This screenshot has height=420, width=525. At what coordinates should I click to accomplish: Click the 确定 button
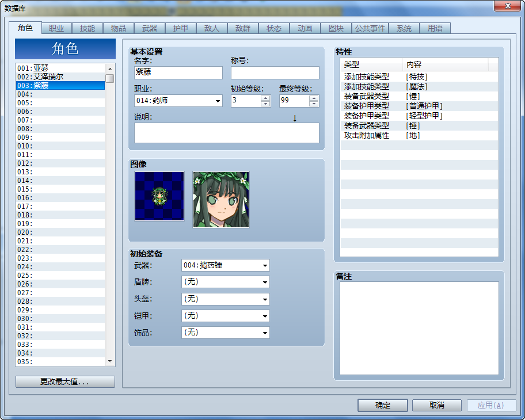[383, 405]
